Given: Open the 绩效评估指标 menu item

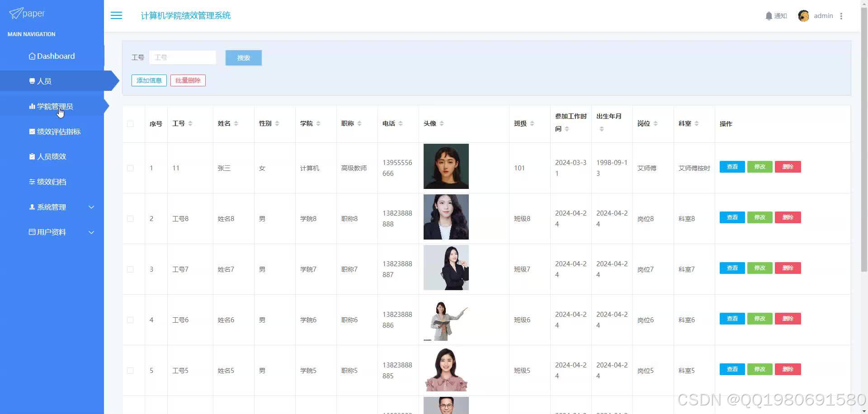Looking at the screenshot, I should (x=52, y=132).
